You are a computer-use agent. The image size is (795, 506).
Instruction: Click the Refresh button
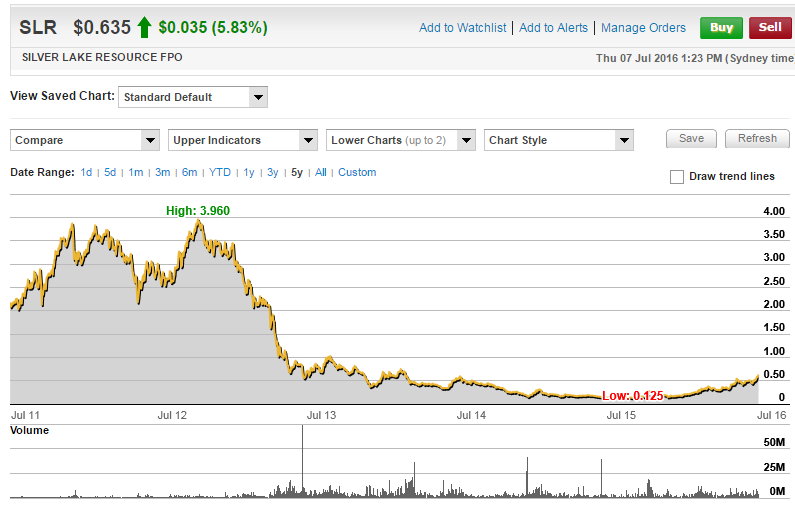click(x=757, y=139)
